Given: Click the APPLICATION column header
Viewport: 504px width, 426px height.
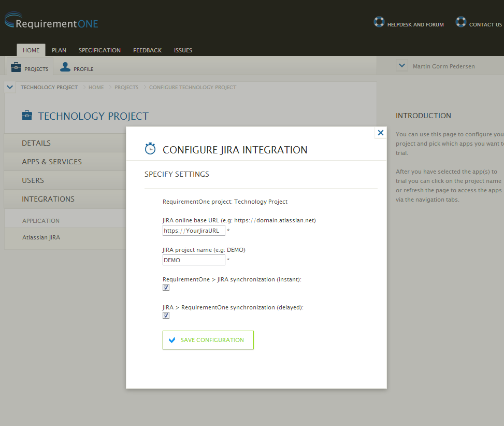Looking at the screenshot, I should pyautogui.click(x=41, y=221).
